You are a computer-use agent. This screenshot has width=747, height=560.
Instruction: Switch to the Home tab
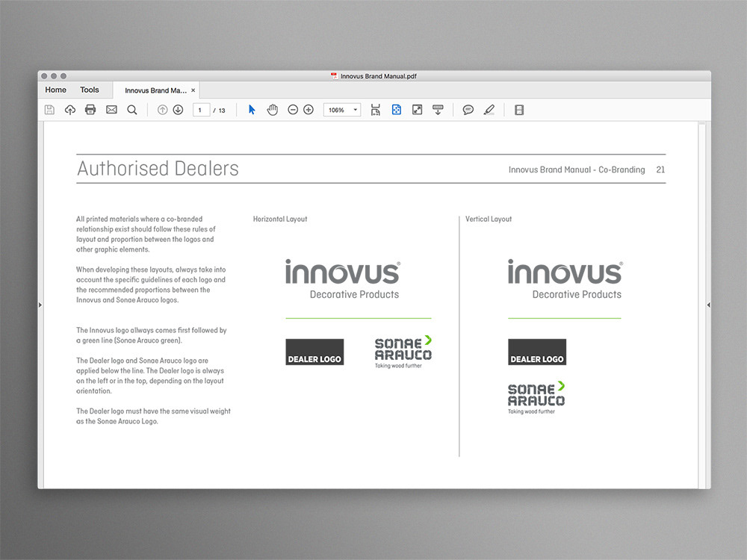56,90
